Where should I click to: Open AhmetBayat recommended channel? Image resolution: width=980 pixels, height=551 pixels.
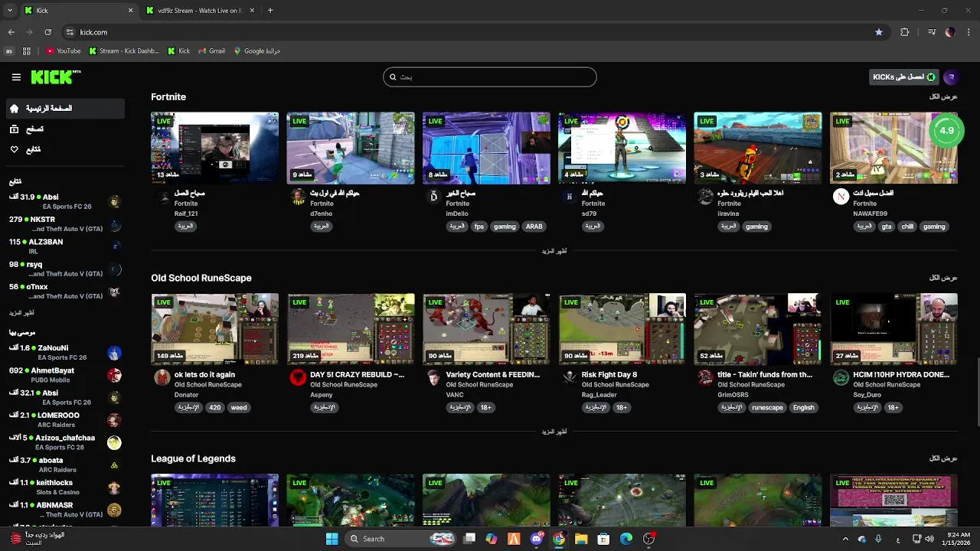(66, 375)
